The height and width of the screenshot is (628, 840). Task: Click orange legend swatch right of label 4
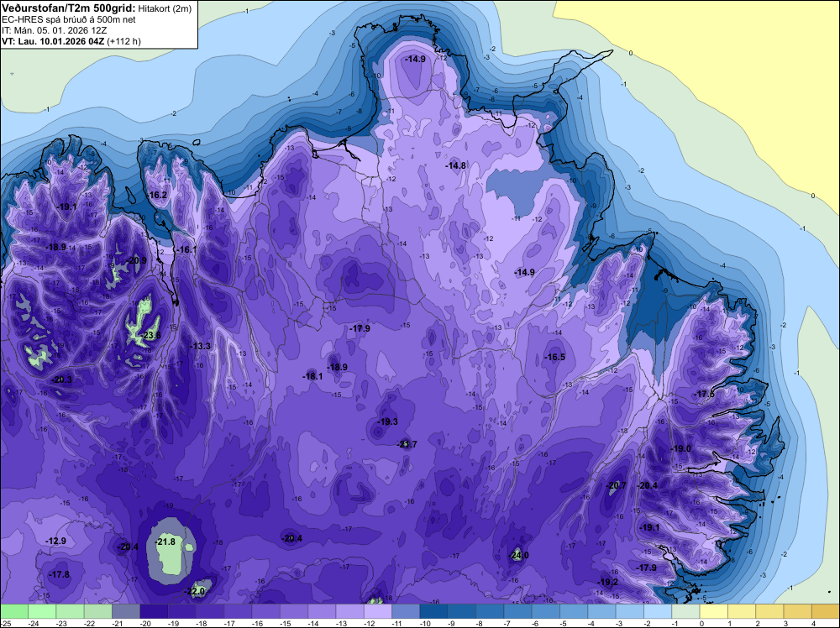826,611
